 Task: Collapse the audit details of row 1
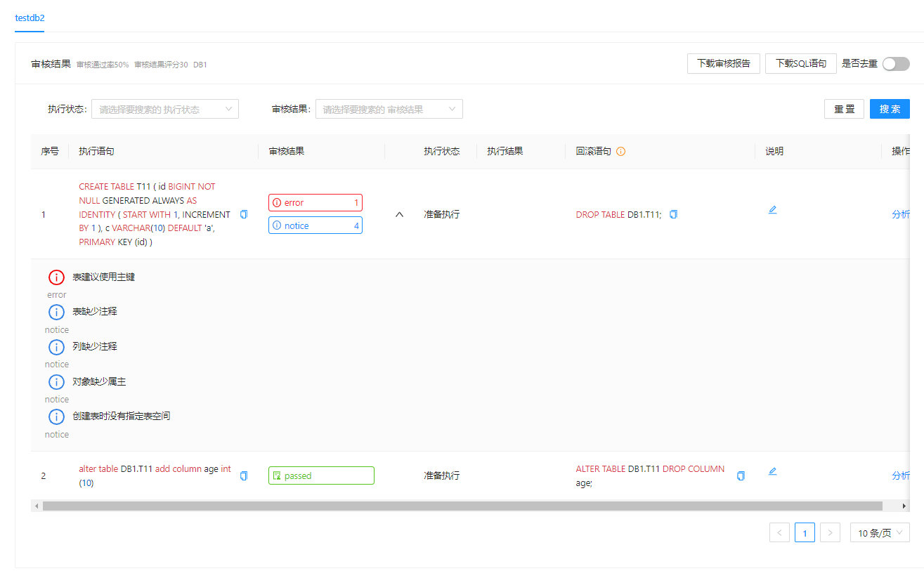(x=399, y=214)
